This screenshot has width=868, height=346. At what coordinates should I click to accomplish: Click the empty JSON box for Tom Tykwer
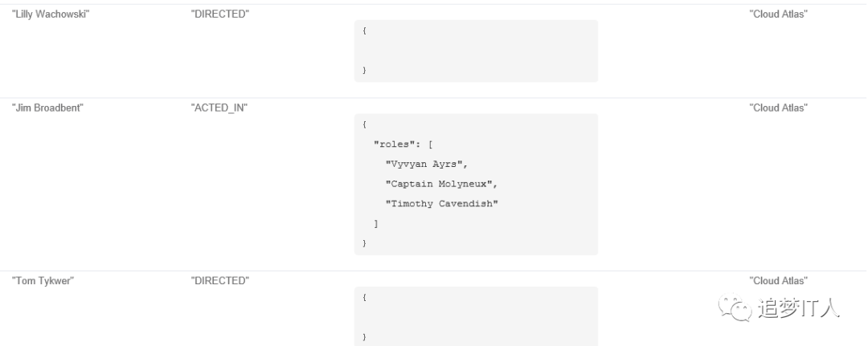[x=476, y=317]
